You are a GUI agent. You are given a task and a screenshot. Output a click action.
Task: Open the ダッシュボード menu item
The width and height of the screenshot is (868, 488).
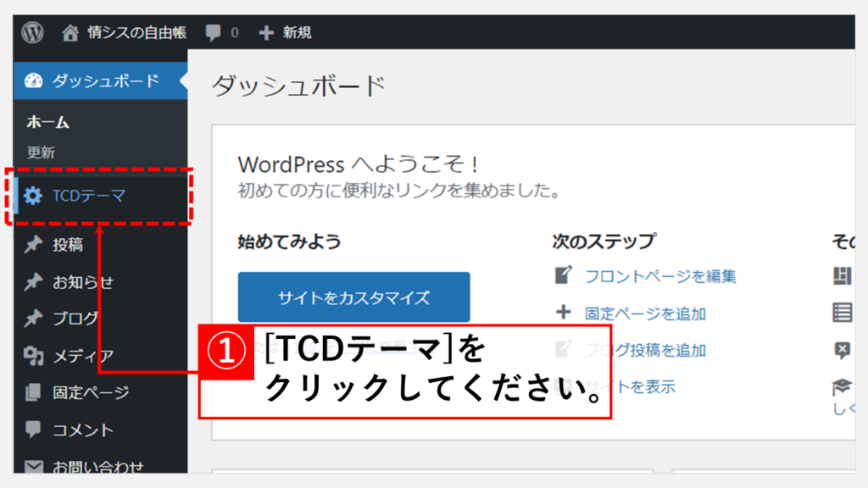click(x=105, y=81)
